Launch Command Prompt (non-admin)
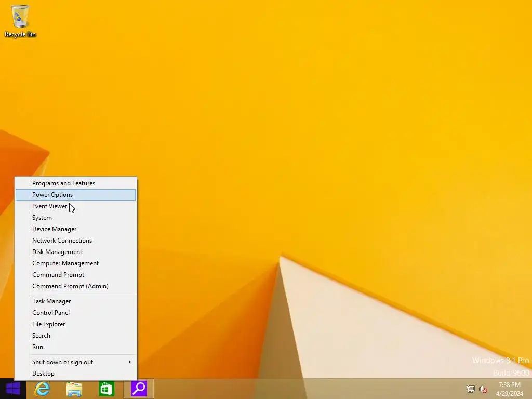The width and height of the screenshot is (532, 399). pos(75,275)
